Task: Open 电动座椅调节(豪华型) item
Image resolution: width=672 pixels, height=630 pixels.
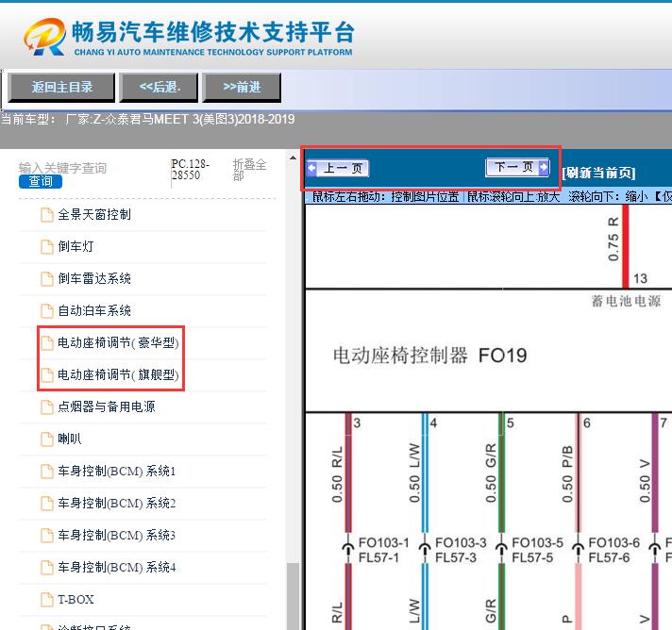Action: (x=118, y=343)
